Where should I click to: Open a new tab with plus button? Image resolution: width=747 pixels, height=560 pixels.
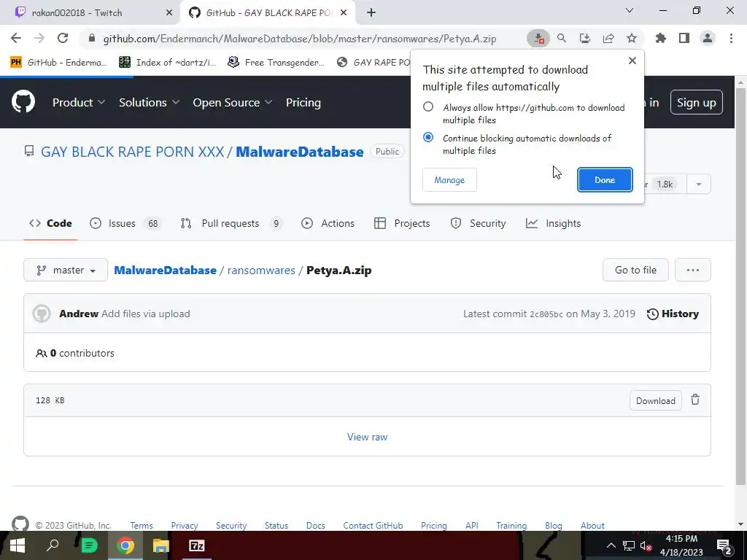point(371,13)
